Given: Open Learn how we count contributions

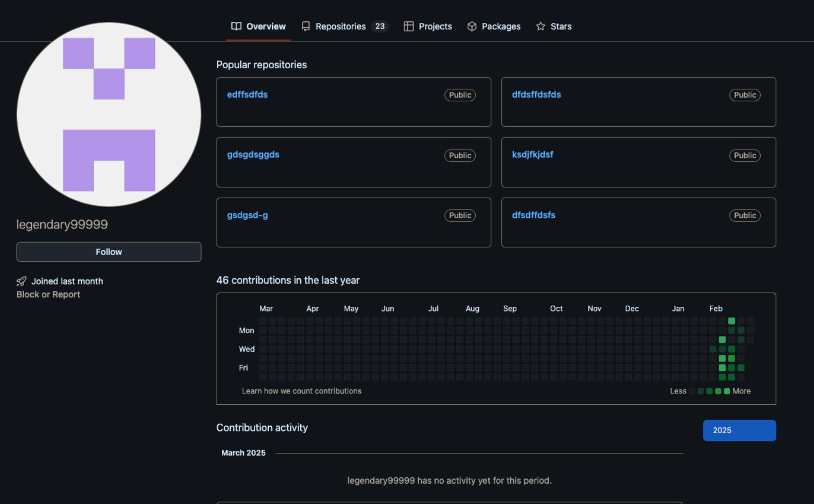Looking at the screenshot, I should (301, 391).
